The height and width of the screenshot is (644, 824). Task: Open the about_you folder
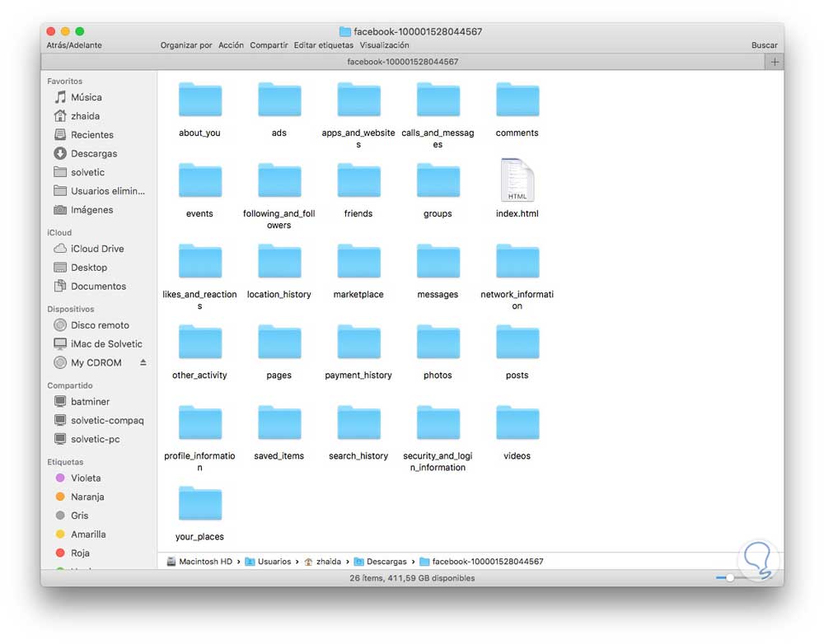(199, 100)
